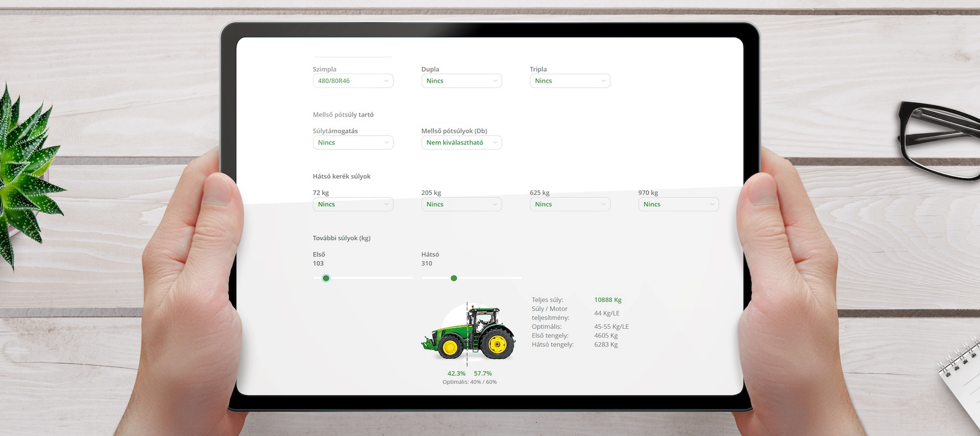Click the 4605 Kg front axle value
This screenshot has height=436, width=980.
click(606, 336)
